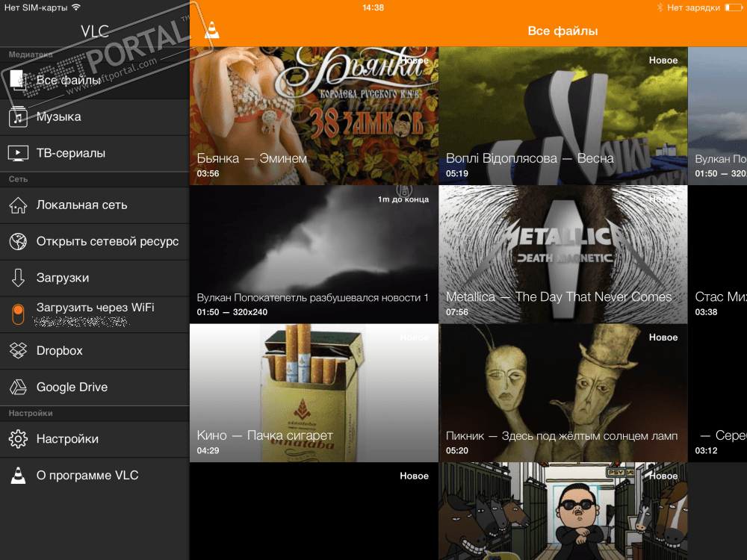The width and height of the screenshot is (747, 560).
Task: Click the battery icon in status bar
Action: click(x=734, y=7)
